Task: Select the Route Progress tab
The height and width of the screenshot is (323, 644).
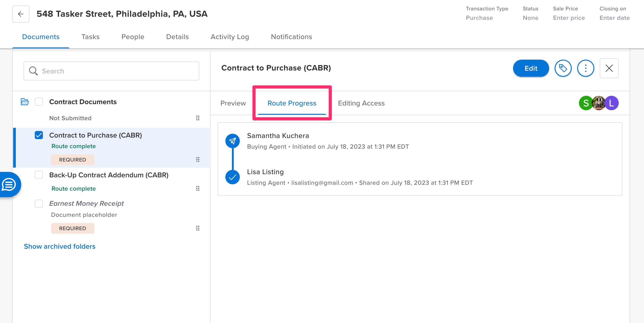Action: click(292, 103)
